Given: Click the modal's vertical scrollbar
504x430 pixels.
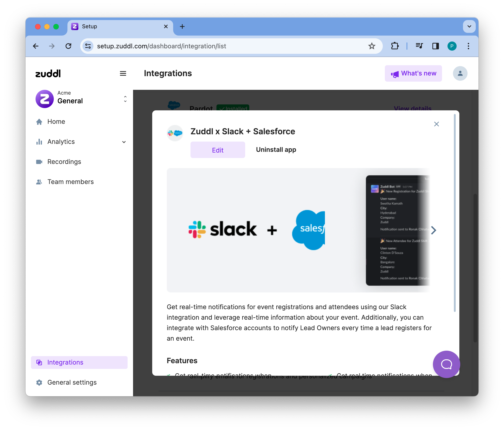Looking at the screenshot, I should tap(454, 213).
